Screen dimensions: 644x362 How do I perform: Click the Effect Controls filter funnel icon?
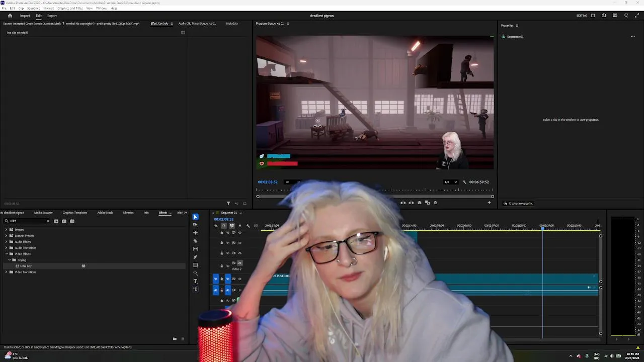coord(228,203)
